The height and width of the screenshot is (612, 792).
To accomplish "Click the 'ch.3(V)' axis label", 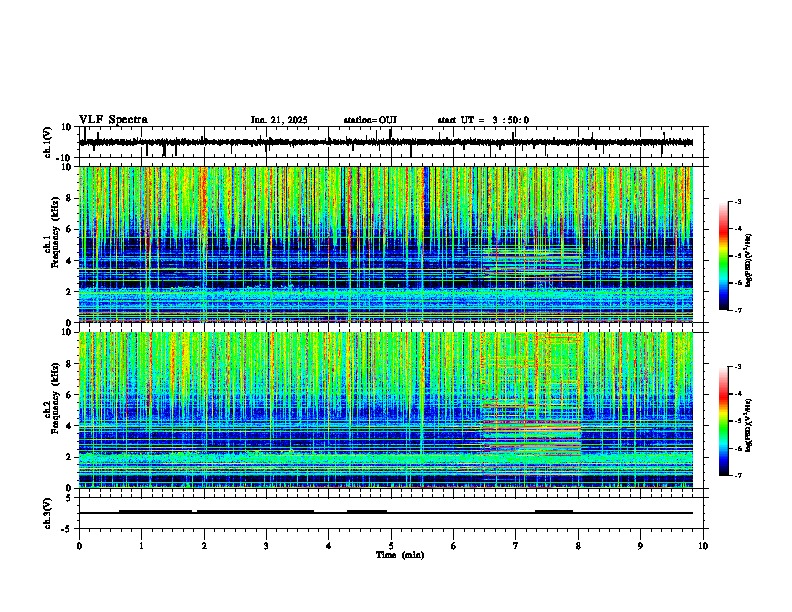I will [48, 513].
